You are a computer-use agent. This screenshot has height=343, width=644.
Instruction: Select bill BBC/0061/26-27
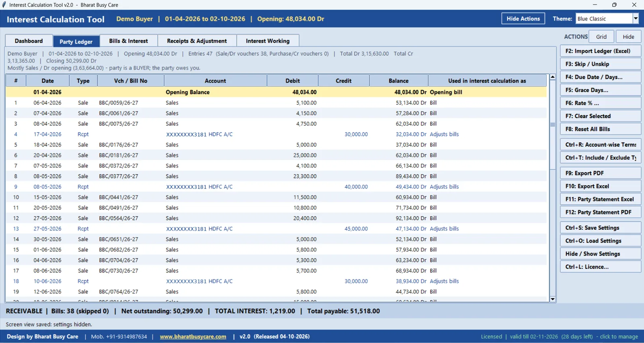277,113
